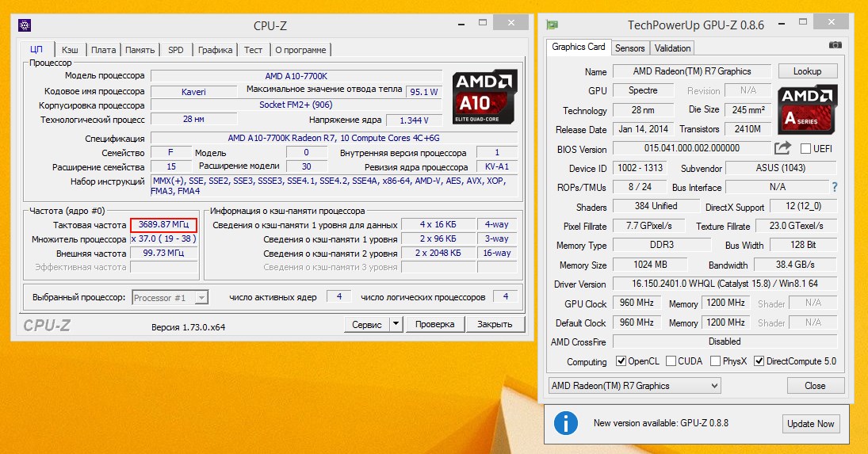
Task: Click the Socket FM2+ (906) value
Action: [x=296, y=105]
